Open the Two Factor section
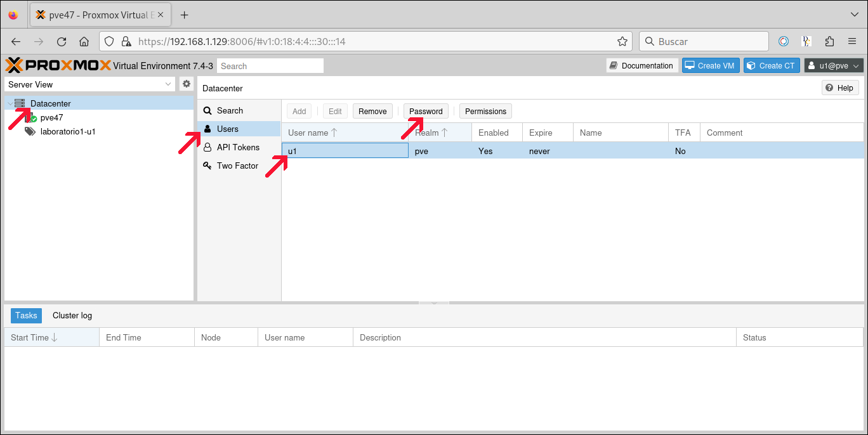 click(x=239, y=166)
